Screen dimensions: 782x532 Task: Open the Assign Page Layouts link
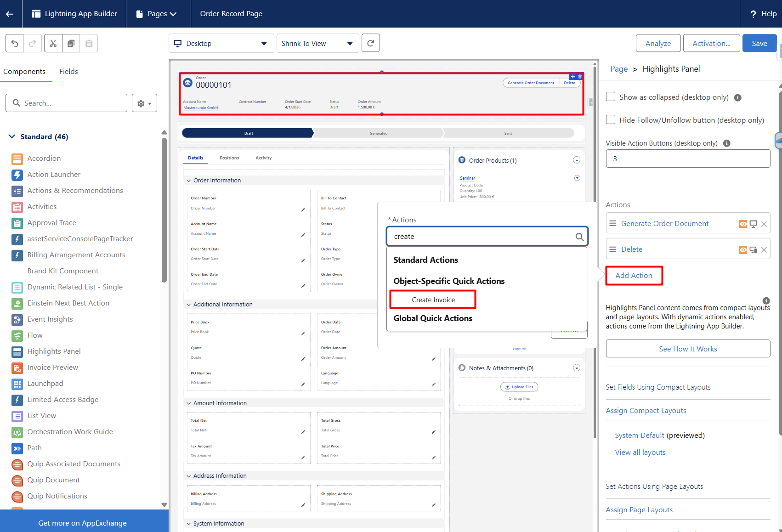[x=639, y=510]
